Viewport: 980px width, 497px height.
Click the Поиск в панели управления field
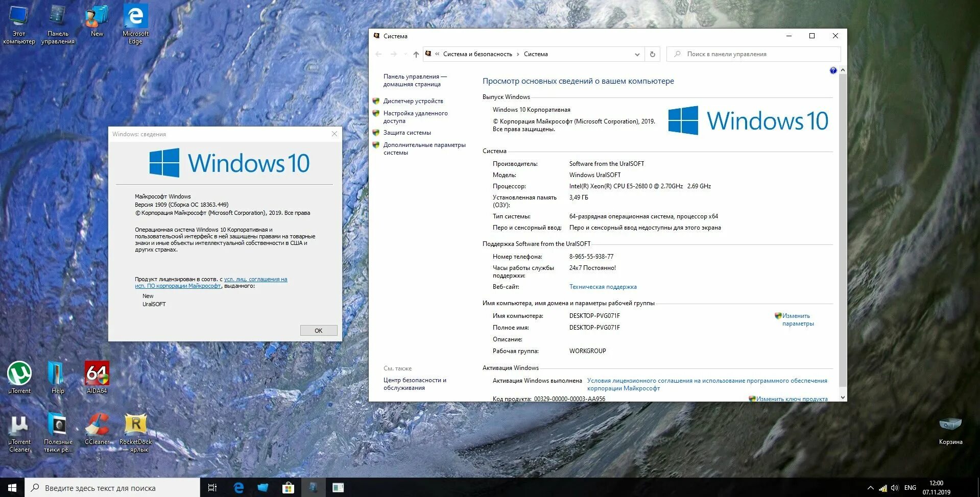pos(754,54)
